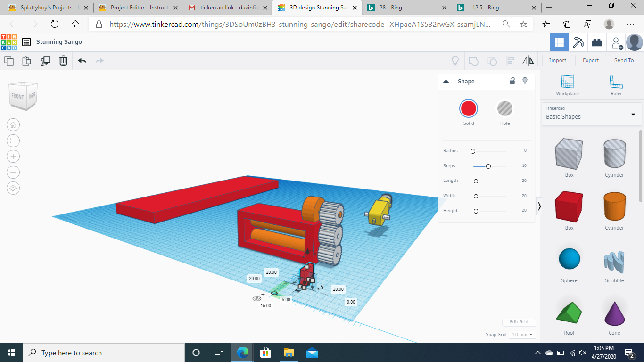644x362 pixels.
Task: Open the design list icon
Action: coord(26,42)
